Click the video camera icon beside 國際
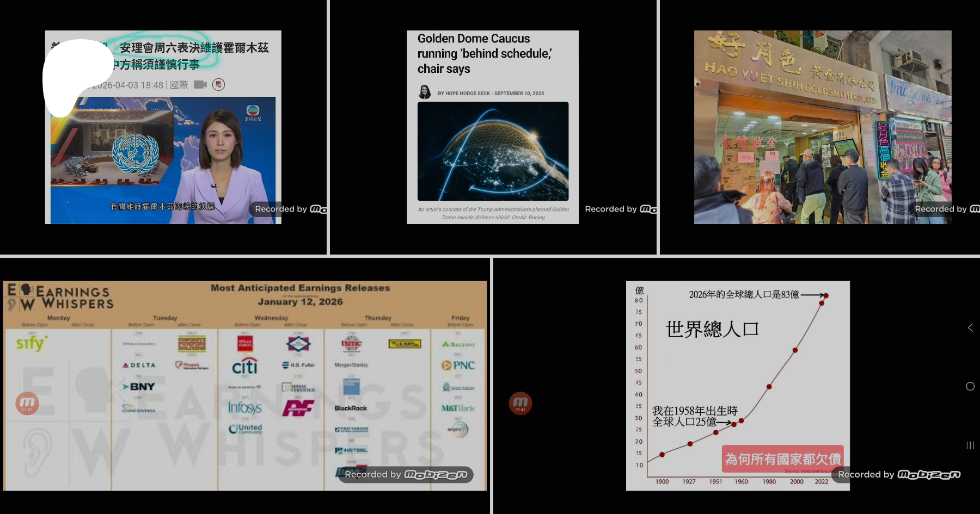This screenshot has height=514, width=980. (200, 85)
